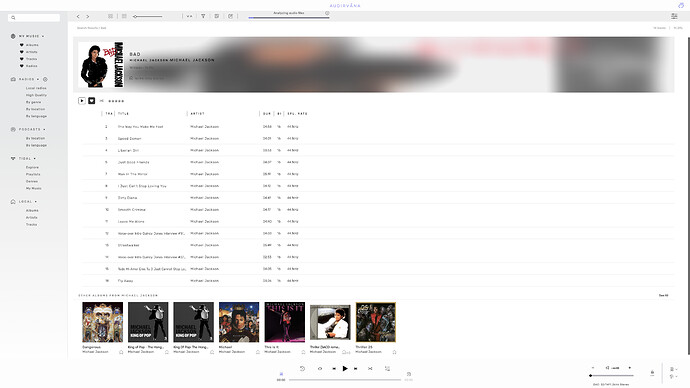Image resolution: width=690 pixels, height=388 pixels.
Task: Open Tidal Playlists
Action: point(33,174)
